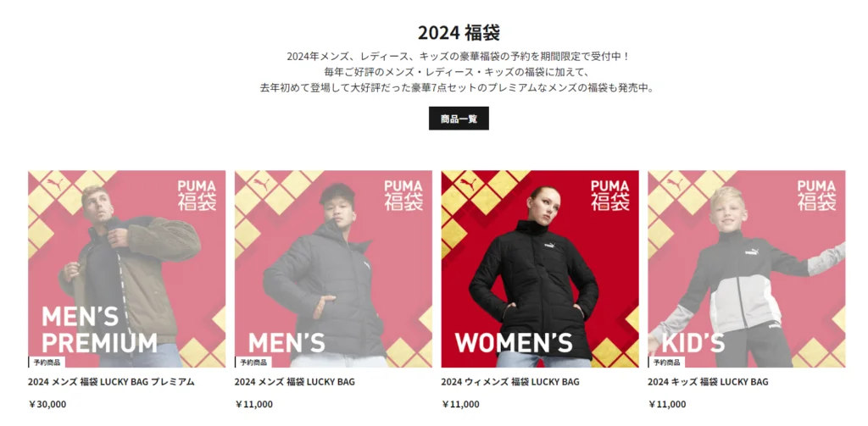Viewport: 868px width, 426px height.
Task: Click the Puma cat logo on the MEN'S PREMIUM image
Action: tap(54, 185)
